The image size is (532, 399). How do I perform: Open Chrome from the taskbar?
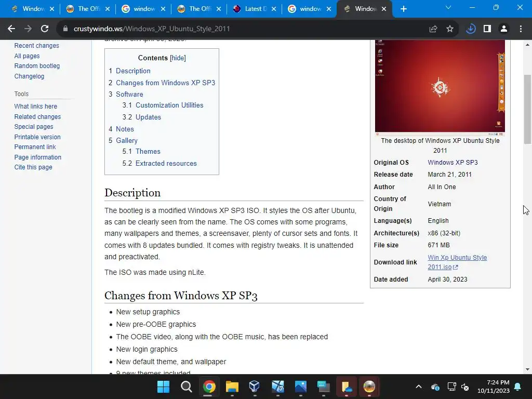pyautogui.click(x=209, y=387)
